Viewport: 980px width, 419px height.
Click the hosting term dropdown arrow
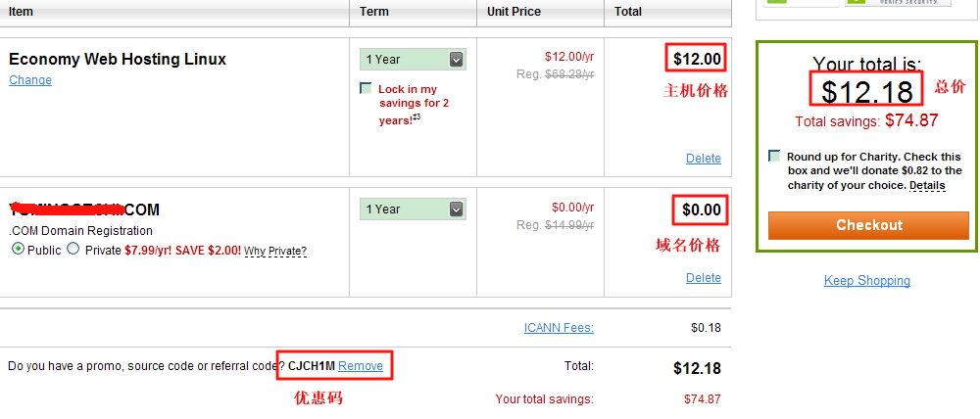457,60
